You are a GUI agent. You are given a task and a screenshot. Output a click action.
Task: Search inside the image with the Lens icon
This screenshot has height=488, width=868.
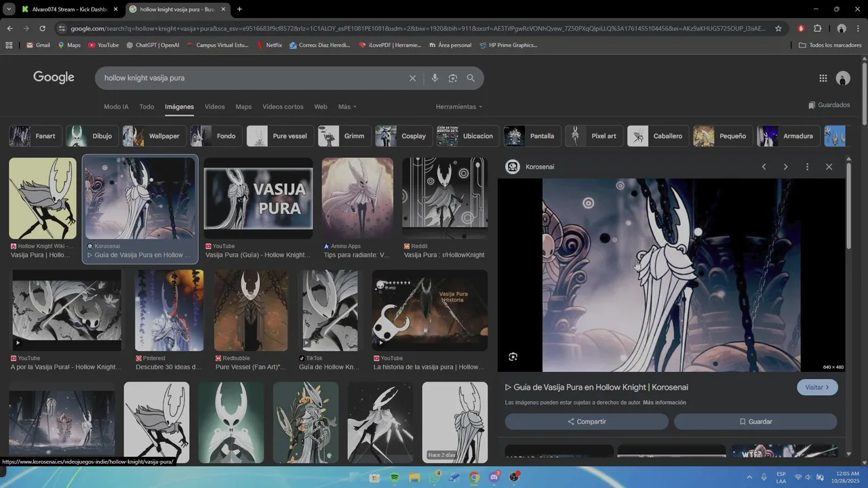click(513, 357)
